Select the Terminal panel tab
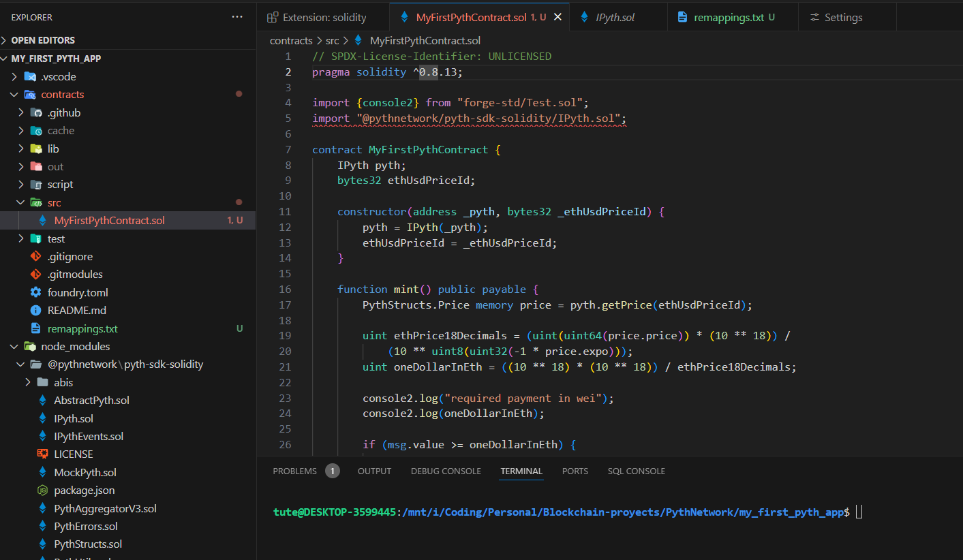Screen dimensions: 963x560 click(521, 471)
